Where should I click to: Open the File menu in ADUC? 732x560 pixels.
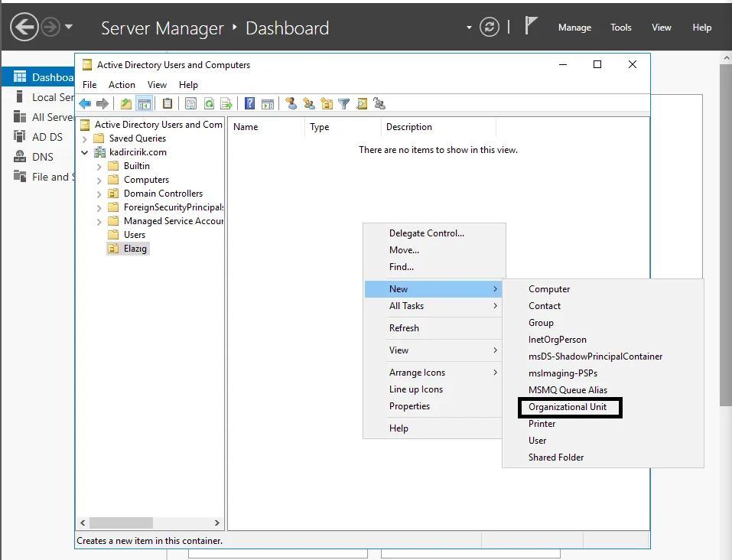pyautogui.click(x=89, y=85)
